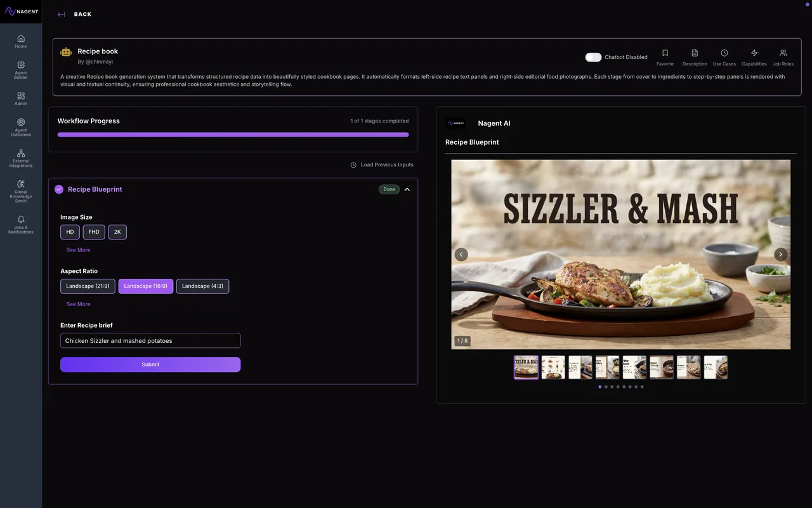The height and width of the screenshot is (508, 812).
Task: Select the last carousel pagination dot
Action: pos(642,387)
